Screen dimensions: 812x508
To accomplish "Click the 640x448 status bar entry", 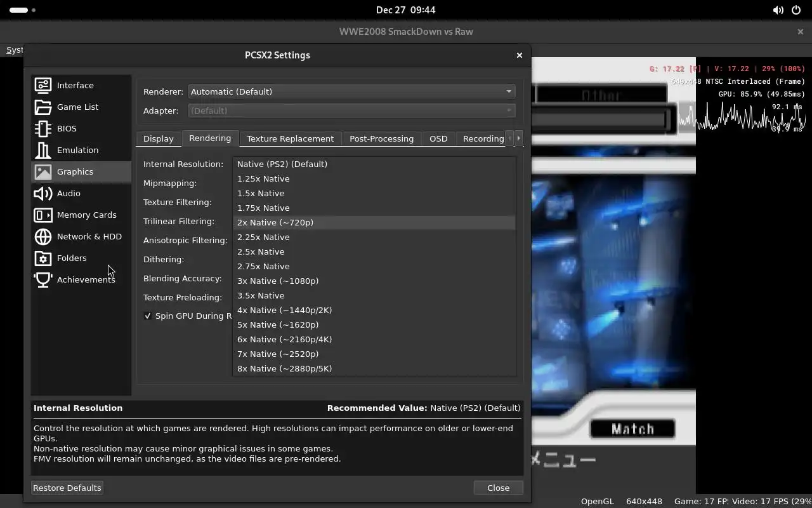I will pyautogui.click(x=644, y=501).
